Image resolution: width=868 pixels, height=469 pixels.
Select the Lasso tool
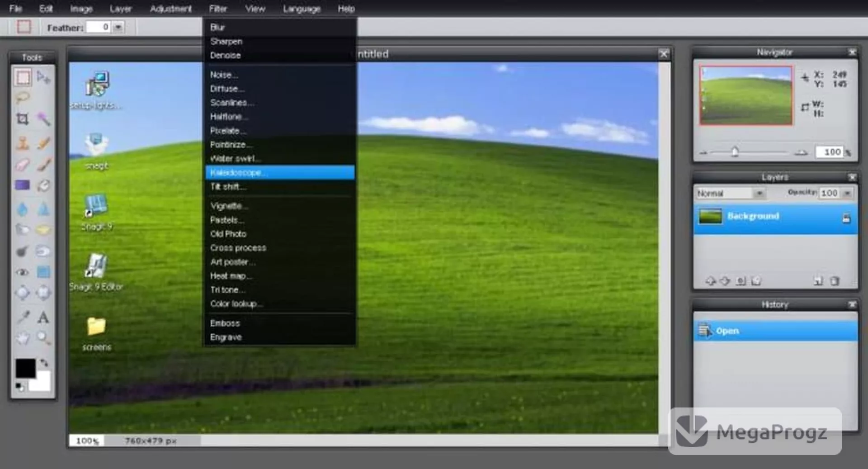point(23,98)
